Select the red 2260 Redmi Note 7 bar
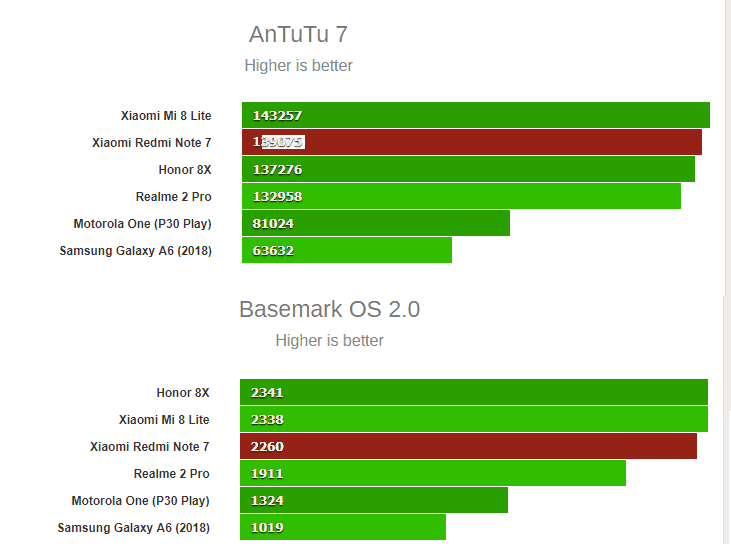Viewport: 731px width, 553px height. coord(468,447)
